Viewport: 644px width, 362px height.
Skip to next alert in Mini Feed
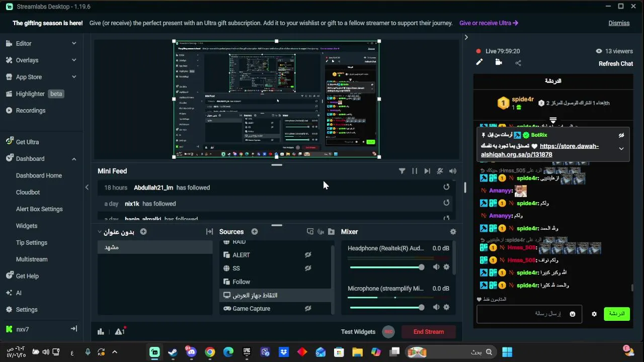click(x=427, y=171)
